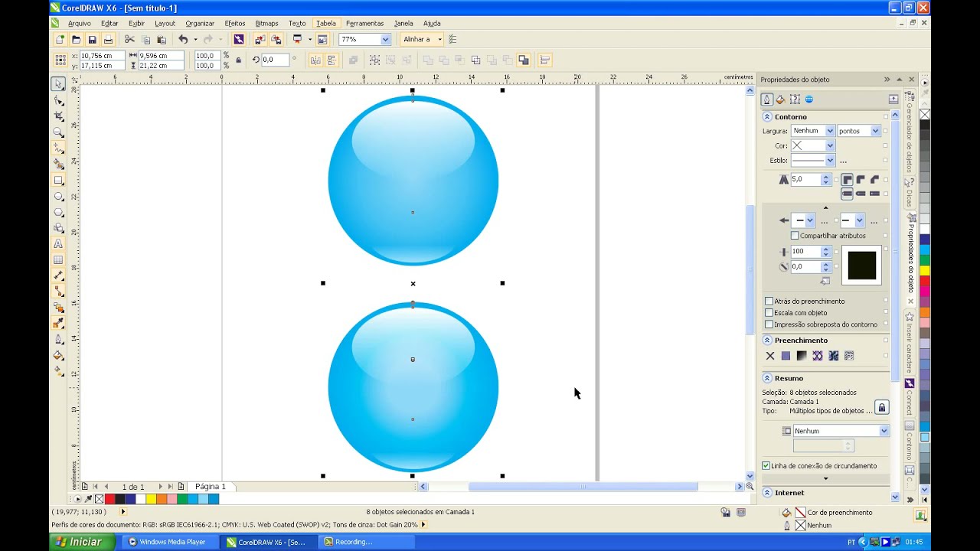Check Impressão sobreposta do contorno

pyautogui.click(x=769, y=324)
